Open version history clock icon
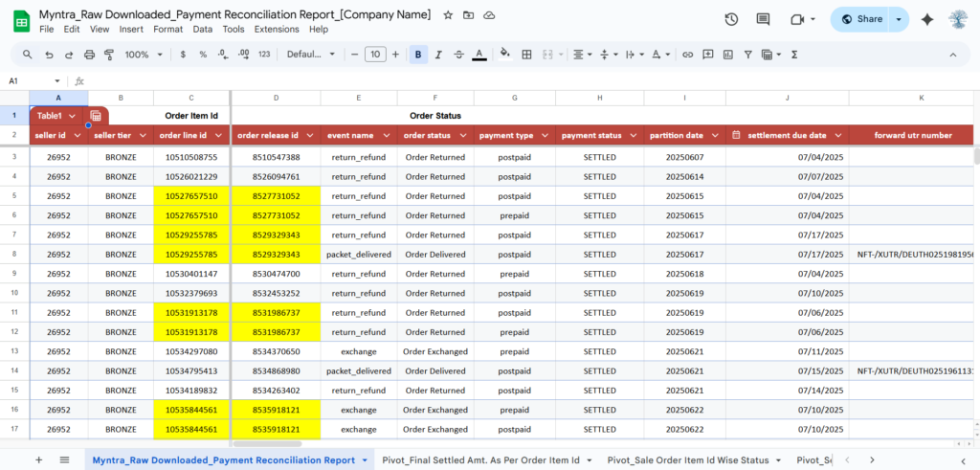980x470 pixels. click(x=731, y=19)
